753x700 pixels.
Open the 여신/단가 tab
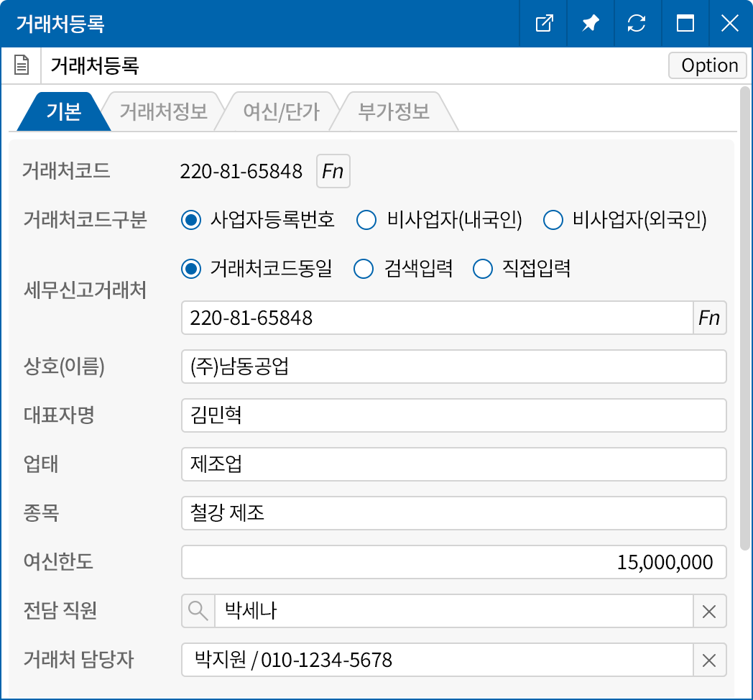pos(281,112)
